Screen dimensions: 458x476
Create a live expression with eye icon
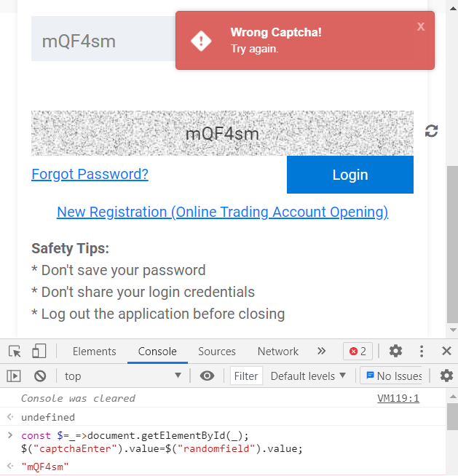[x=208, y=376]
